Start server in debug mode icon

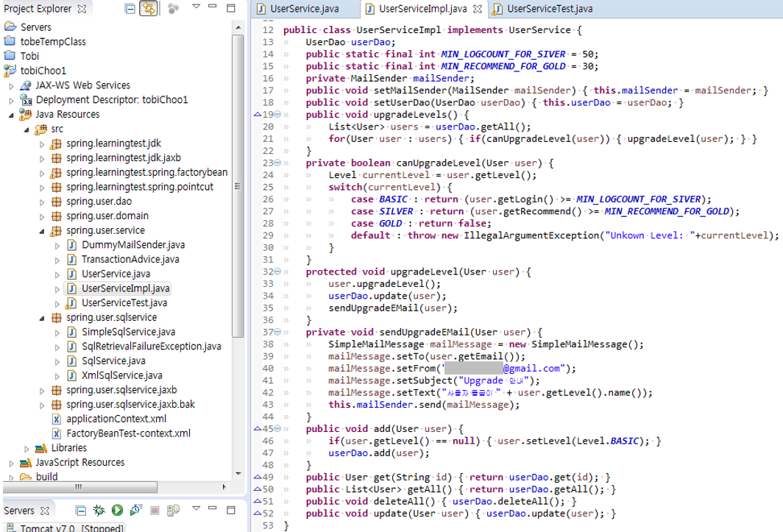(x=99, y=510)
